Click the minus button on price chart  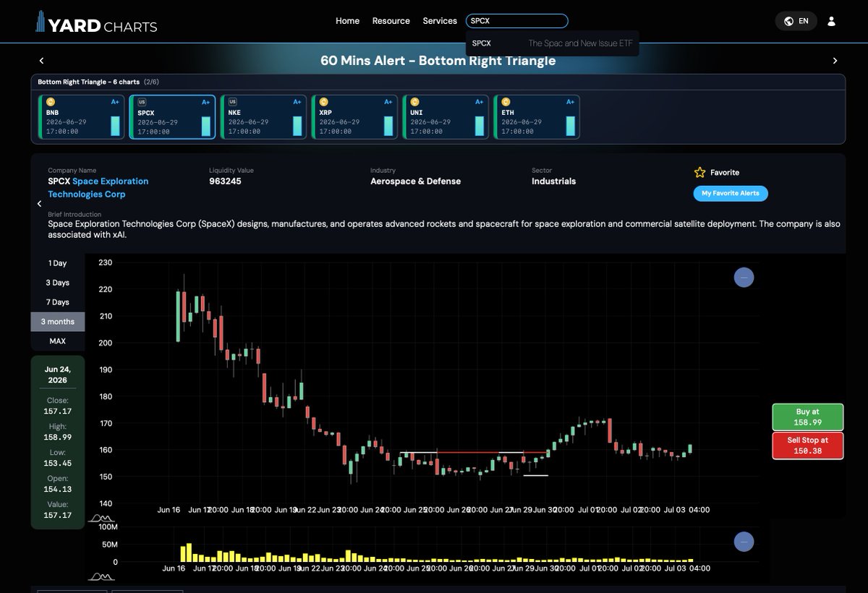click(744, 277)
